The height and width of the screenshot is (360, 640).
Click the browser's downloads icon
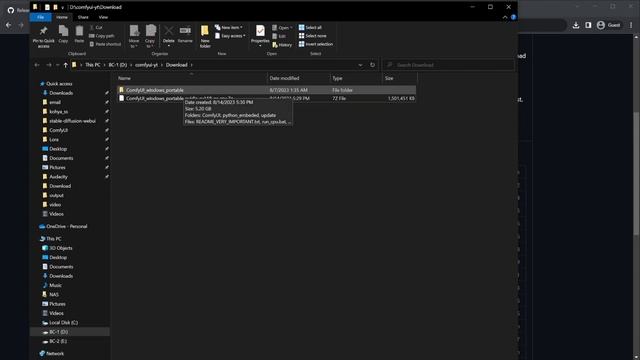coord(576,25)
